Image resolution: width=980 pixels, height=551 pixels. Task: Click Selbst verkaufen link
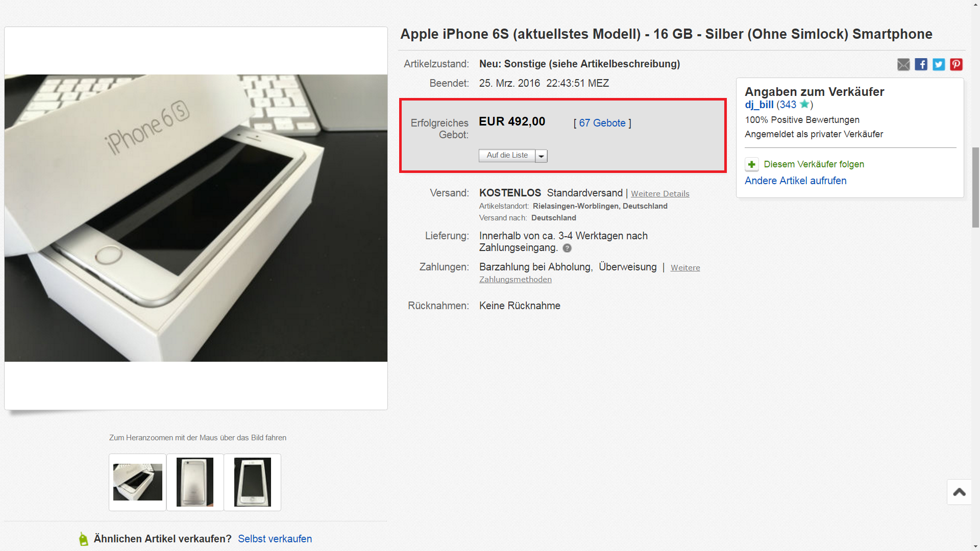(275, 539)
